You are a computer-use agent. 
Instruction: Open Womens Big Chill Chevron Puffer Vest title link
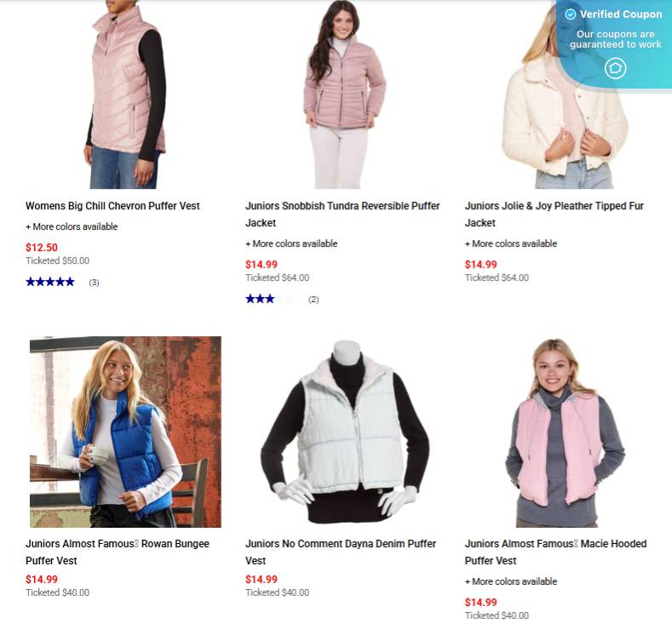pos(112,206)
